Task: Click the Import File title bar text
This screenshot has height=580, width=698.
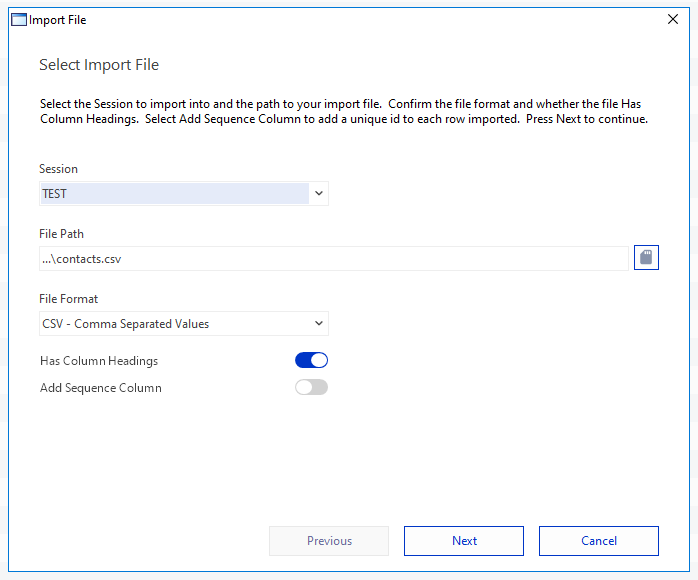Action: (x=57, y=20)
